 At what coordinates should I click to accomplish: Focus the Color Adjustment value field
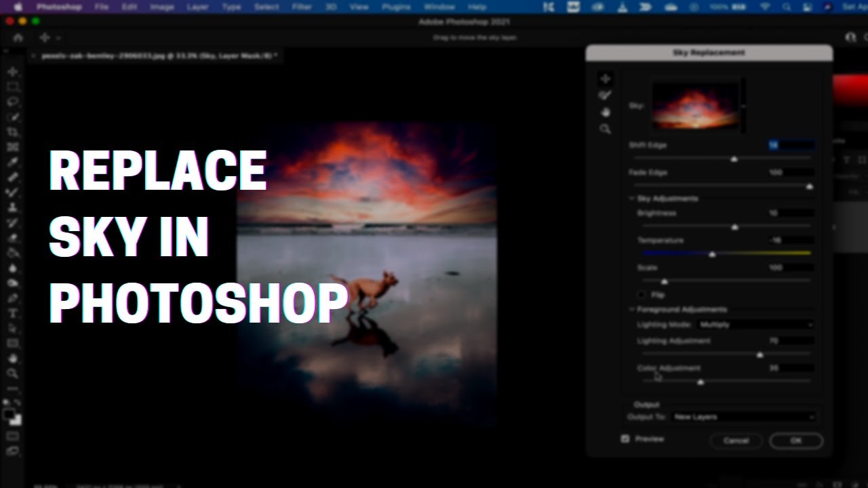(791, 368)
